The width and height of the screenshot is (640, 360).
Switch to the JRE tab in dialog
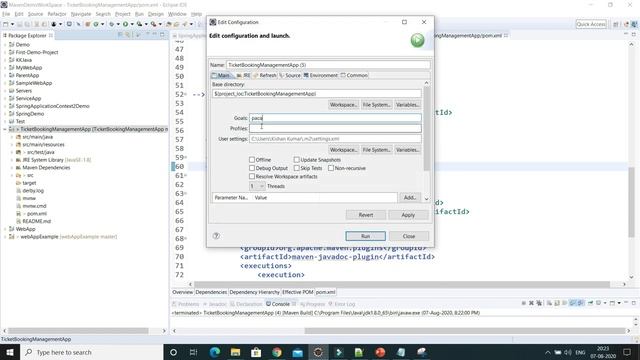coord(243,76)
